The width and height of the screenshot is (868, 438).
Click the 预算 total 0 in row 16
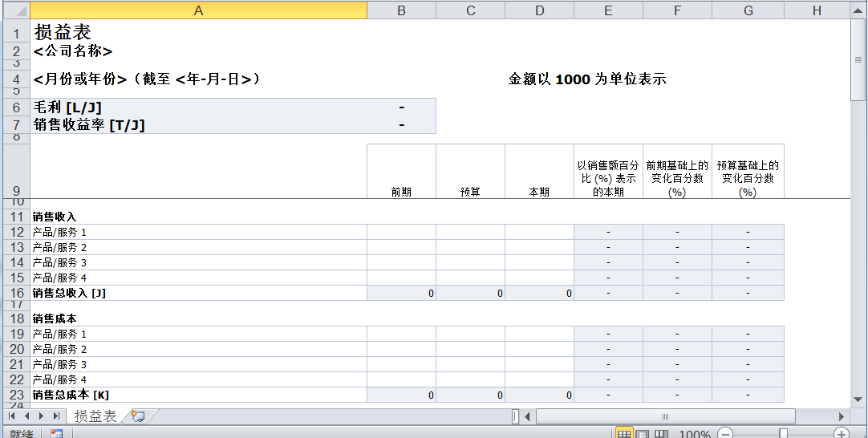click(471, 293)
